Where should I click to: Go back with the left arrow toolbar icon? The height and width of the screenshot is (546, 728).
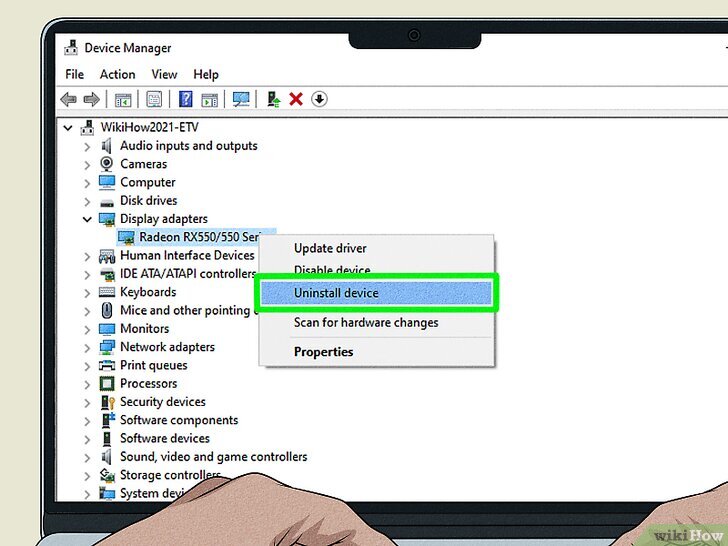(x=69, y=99)
